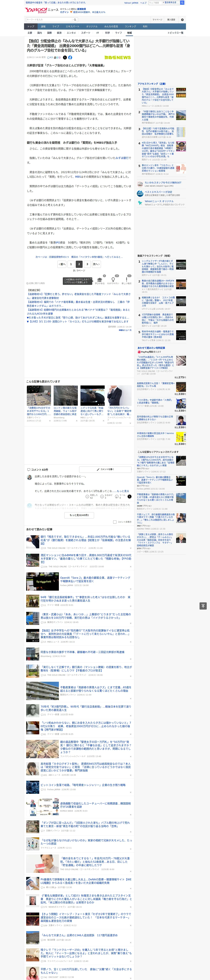The image size is (210, 980).
Task: Click the うーん reaction on comment
Action: coord(120,497)
